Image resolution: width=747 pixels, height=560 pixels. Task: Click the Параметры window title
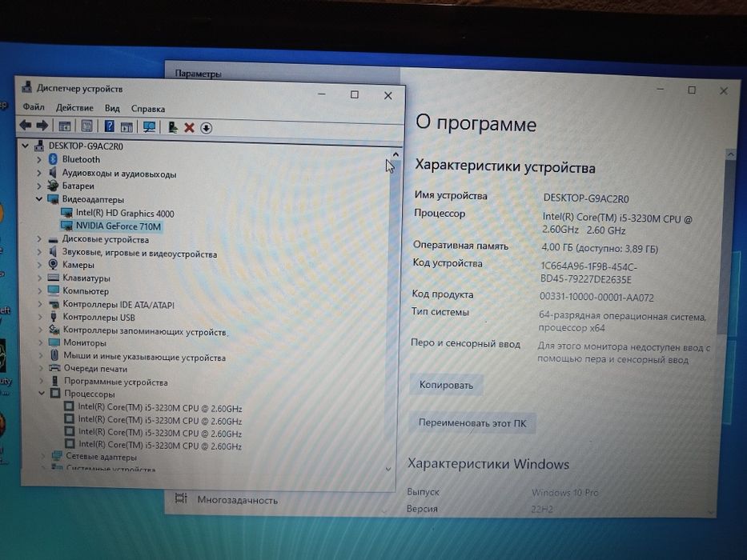coord(199,74)
